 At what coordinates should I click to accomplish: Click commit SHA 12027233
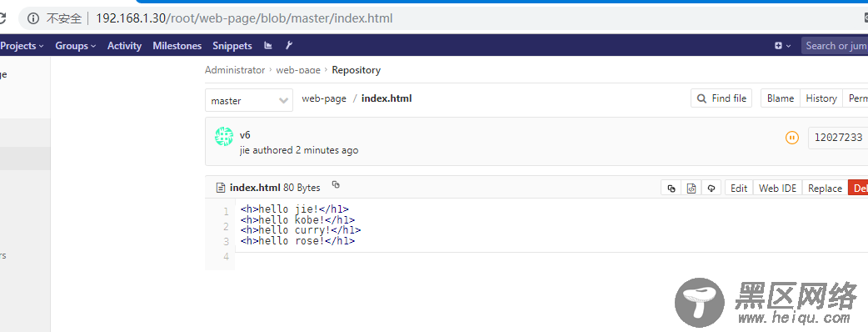point(837,138)
